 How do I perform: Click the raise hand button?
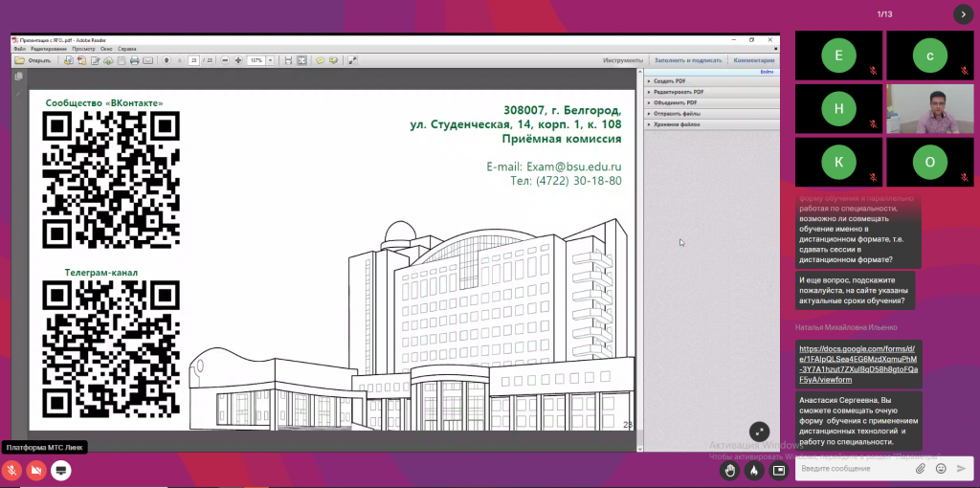[x=728, y=471]
